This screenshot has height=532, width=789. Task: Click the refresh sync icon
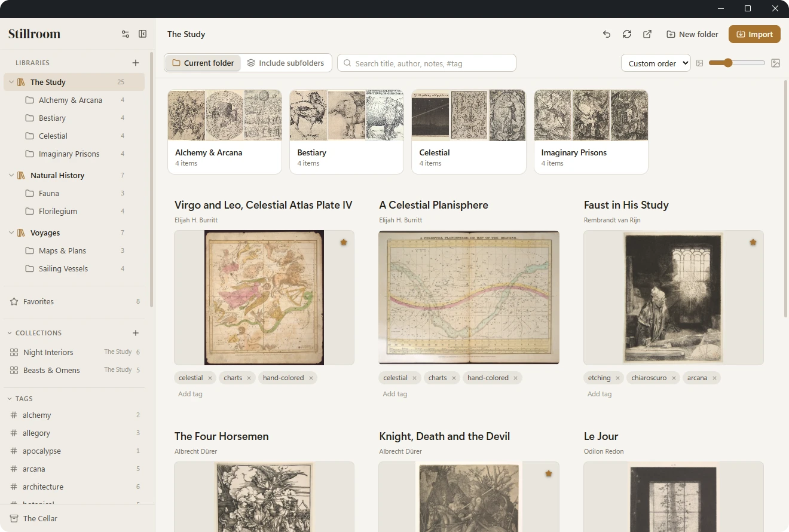(627, 34)
